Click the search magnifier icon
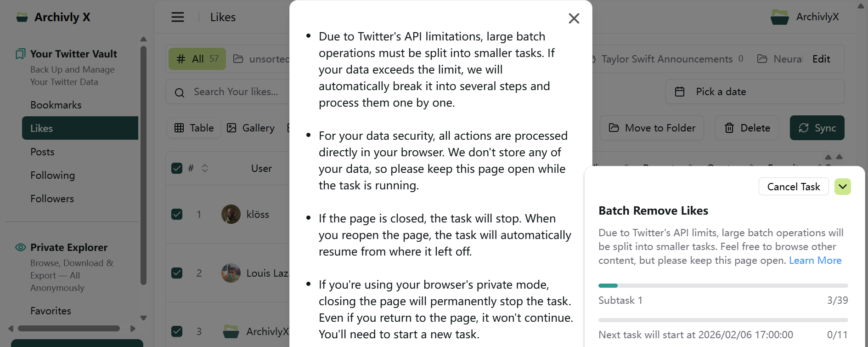868x347 pixels. pyautogui.click(x=180, y=92)
